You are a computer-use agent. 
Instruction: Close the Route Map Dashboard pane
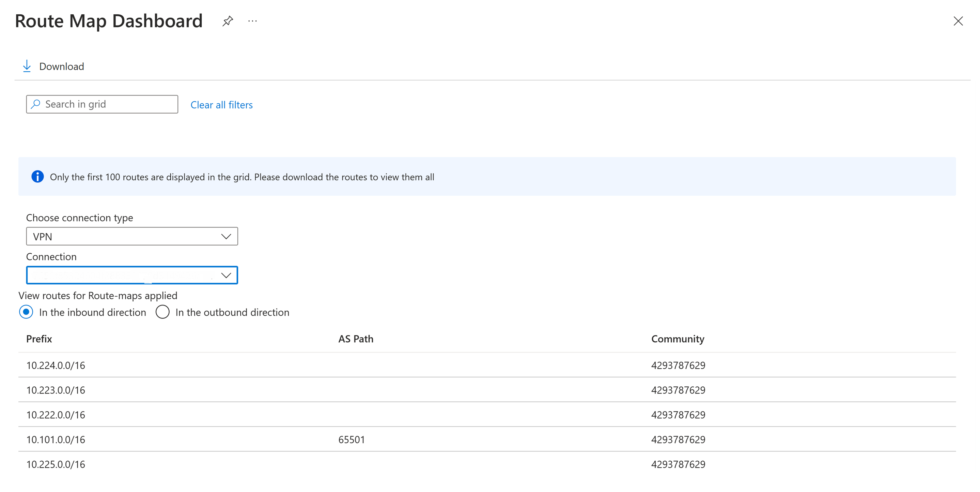click(958, 21)
